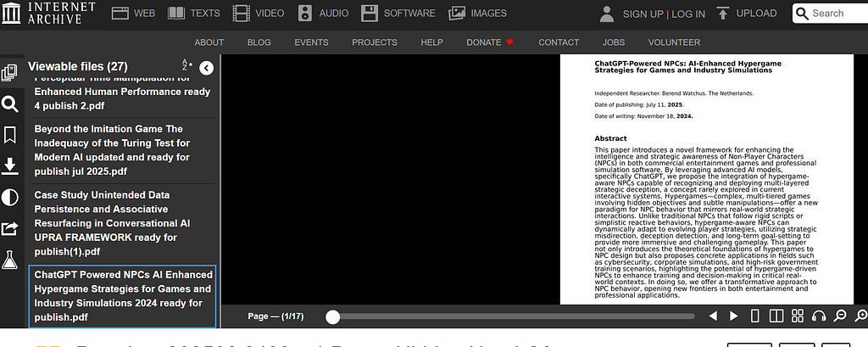This screenshot has height=347, width=868.
Task: Open the visual adjustments (contrast) panel
Action: pyautogui.click(x=10, y=198)
